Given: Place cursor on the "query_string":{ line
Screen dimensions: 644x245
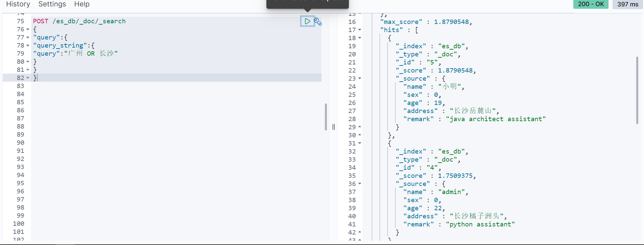Looking at the screenshot, I should (64, 46).
